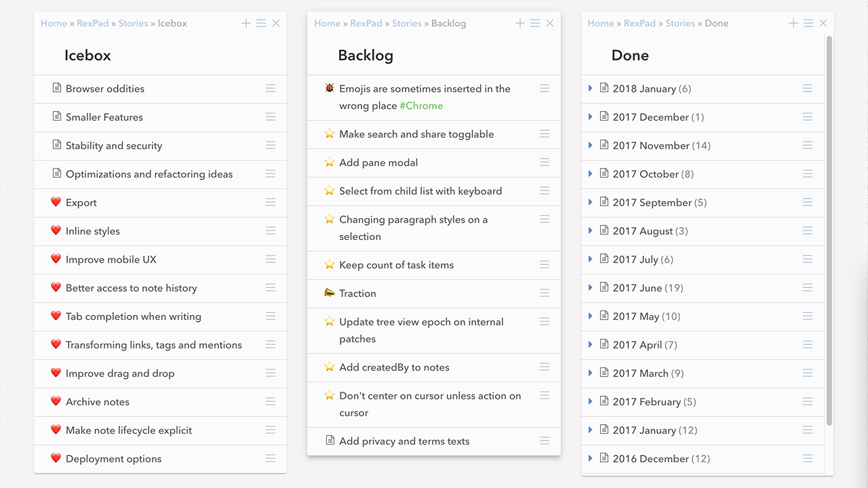
Task: Go to Home breadcrumb in Icebox pane
Action: (54, 23)
